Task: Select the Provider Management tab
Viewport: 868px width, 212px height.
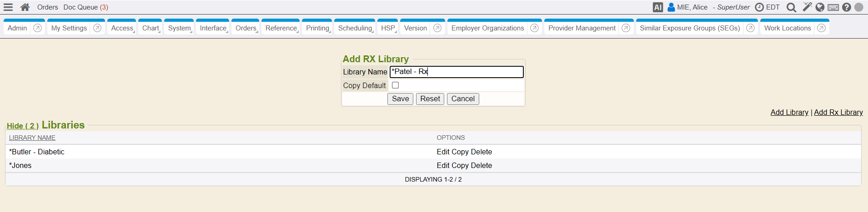Action: pos(582,28)
